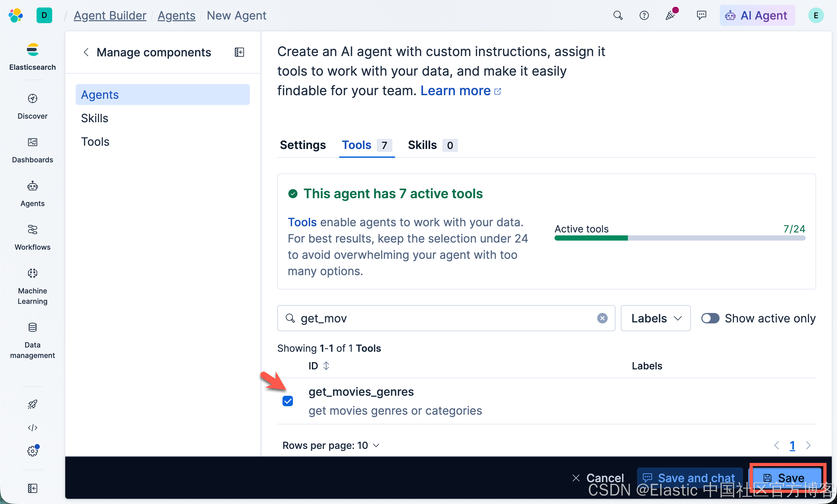Select Agents in Manage components list
Viewport: 837px width, 504px height.
tap(162, 94)
